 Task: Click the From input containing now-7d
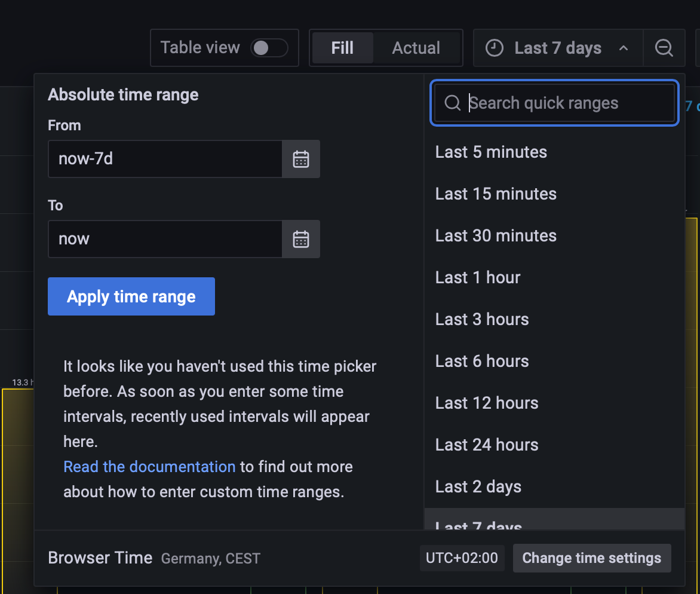165,159
